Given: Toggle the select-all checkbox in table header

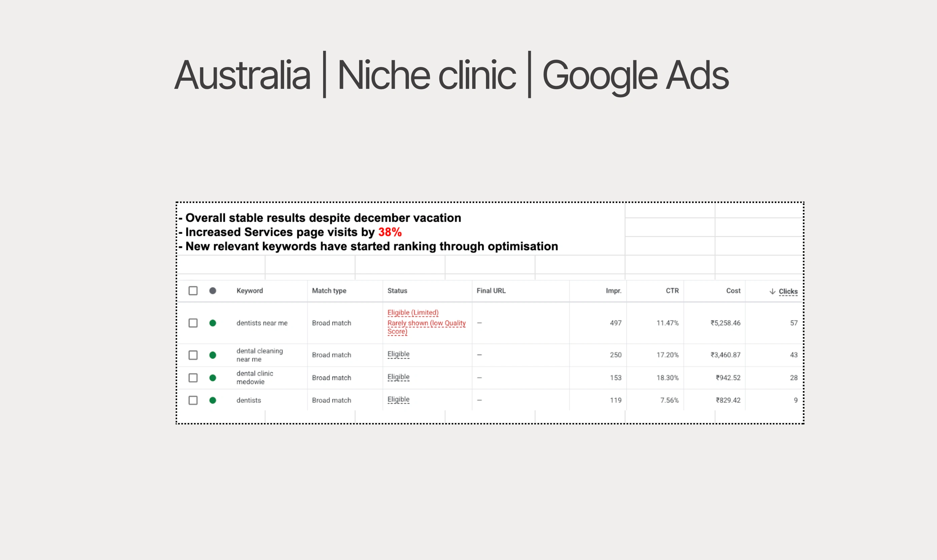Looking at the screenshot, I should [193, 290].
